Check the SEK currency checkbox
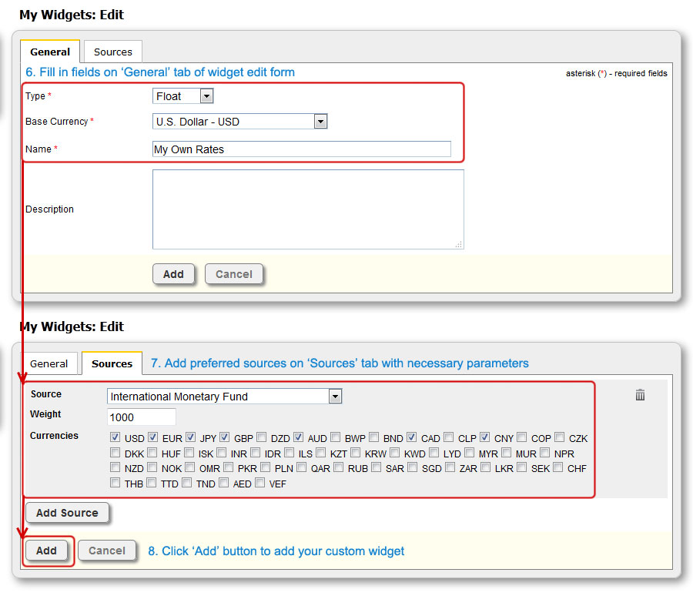The height and width of the screenshot is (616, 693). point(522,467)
